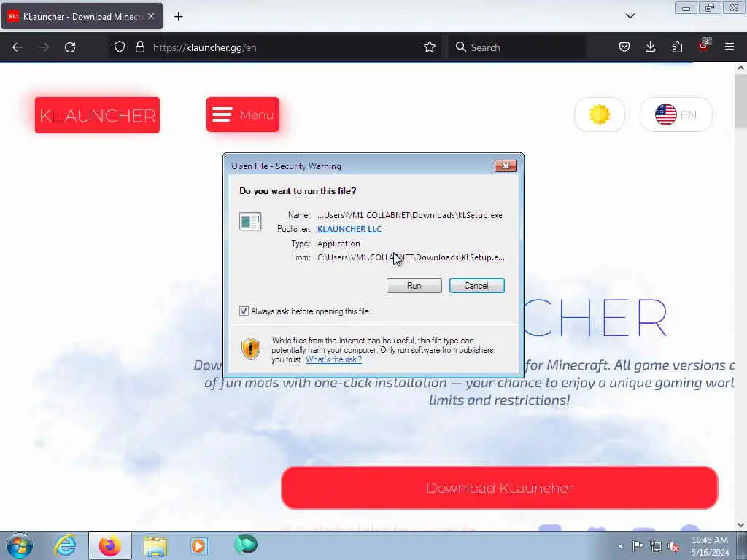Viewport: 747px width, 560px height.
Task: Click warning shield icon in dialog
Action: 251,349
